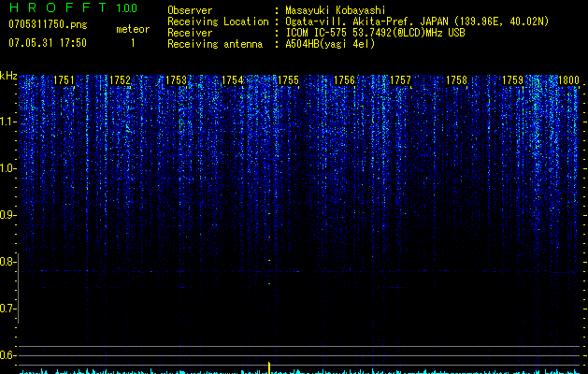Click the 0.7 kHz axis label
This screenshot has height=374, width=588.
click(x=7, y=309)
